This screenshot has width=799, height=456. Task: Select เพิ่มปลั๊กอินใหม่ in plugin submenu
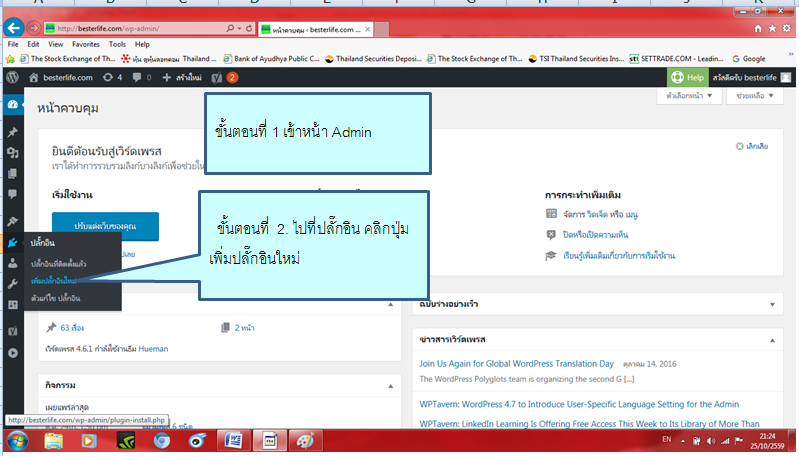54,281
